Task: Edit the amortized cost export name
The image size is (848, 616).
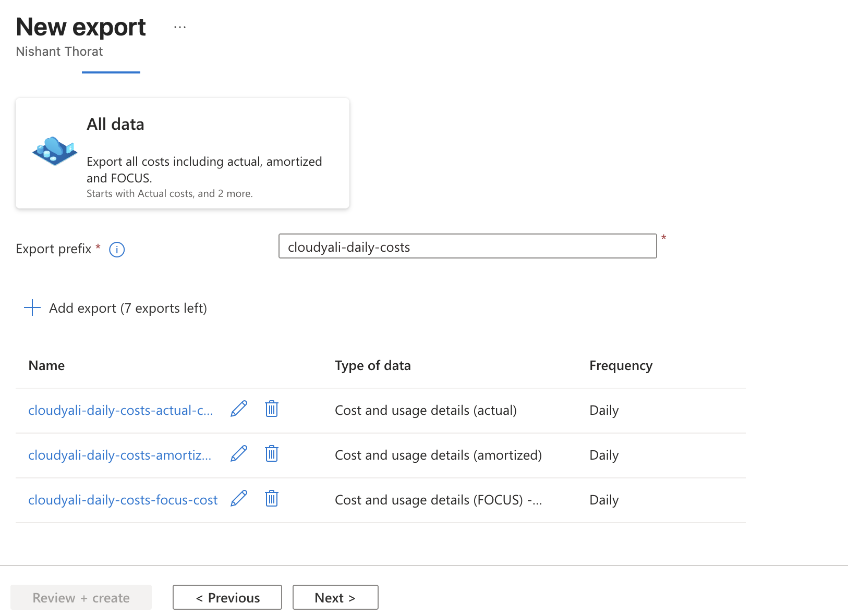Action: click(x=238, y=454)
